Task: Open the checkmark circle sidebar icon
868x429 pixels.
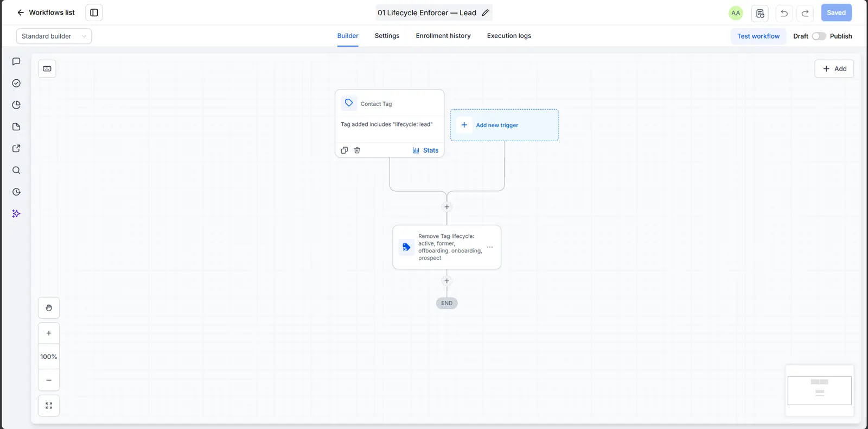Action: coord(16,83)
